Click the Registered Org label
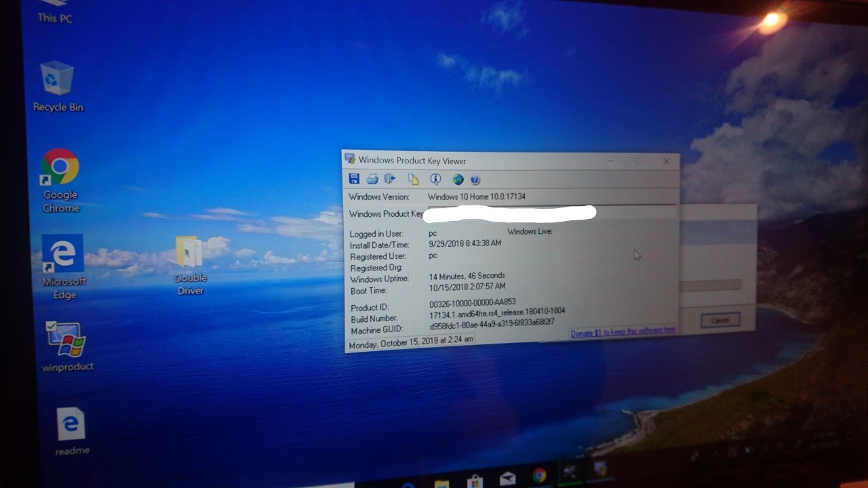868x488 pixels. (376, 268)
